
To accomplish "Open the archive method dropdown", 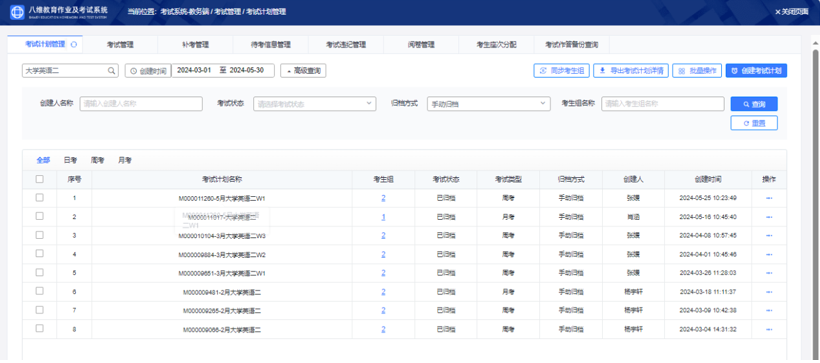I will pyautogui.click(x=488, y=104).
